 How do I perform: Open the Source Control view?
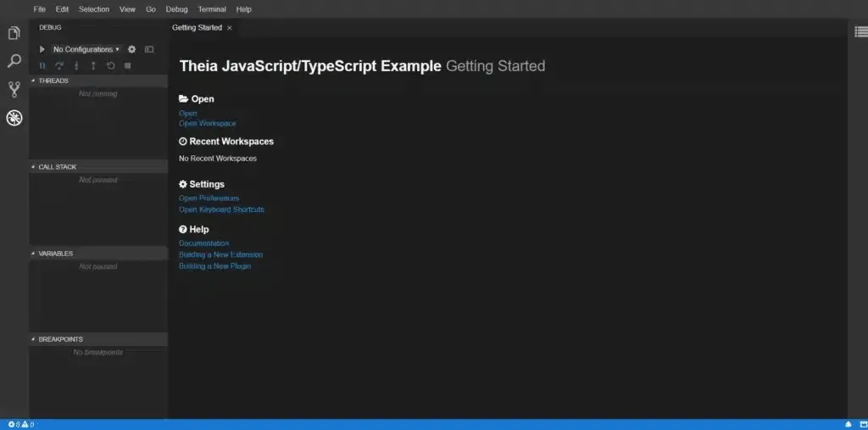coord(14,89)
